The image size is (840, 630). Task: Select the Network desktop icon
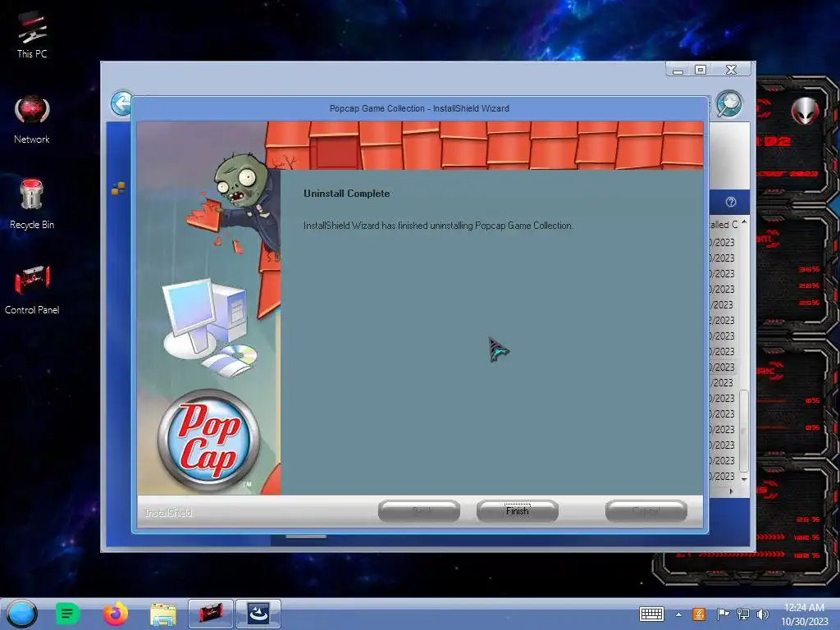tap(32, 120)
